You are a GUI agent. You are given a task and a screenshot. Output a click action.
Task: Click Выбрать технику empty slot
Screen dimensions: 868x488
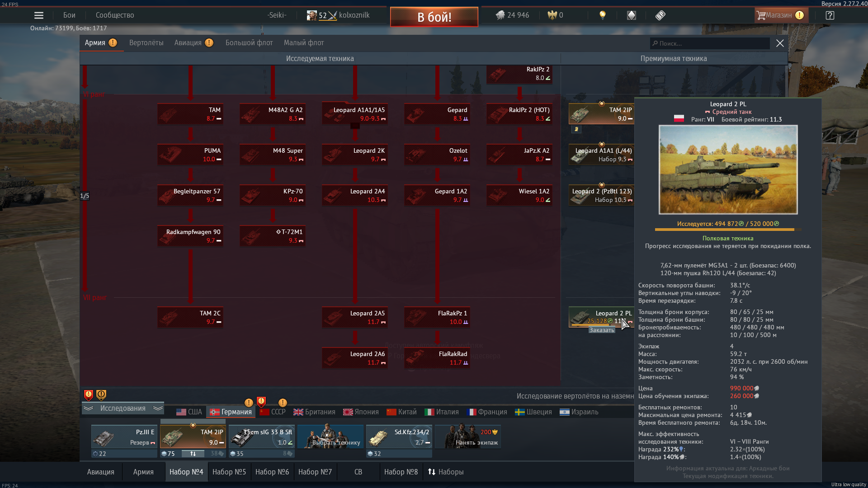[x=330, y=436]
